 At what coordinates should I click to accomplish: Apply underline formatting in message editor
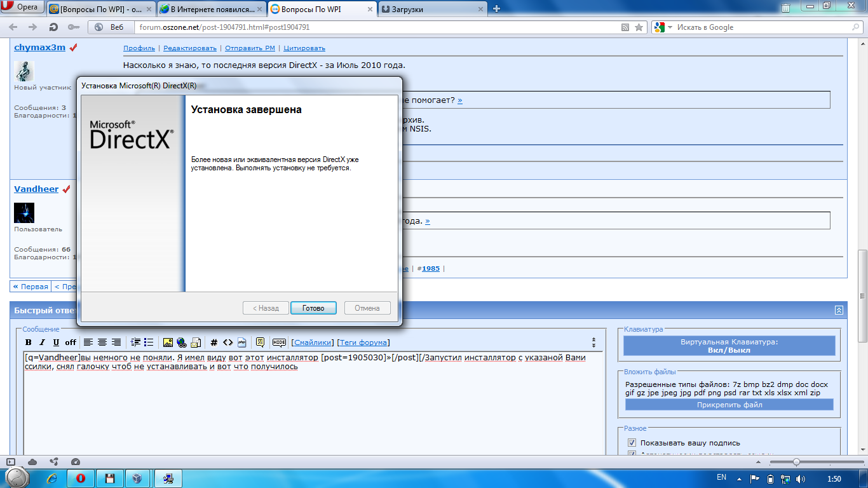(56, 342)
